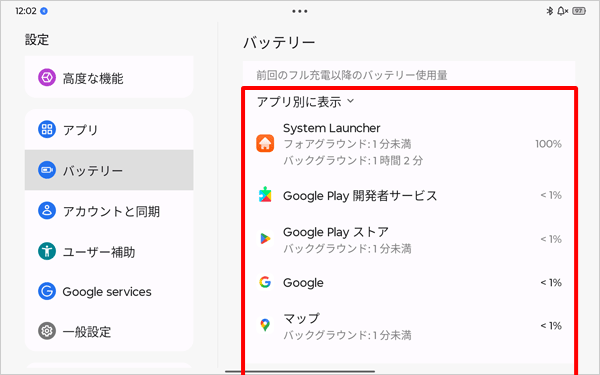Click the ユーザー補助 accessibility icon
This screenshot has height=375, width=600.
(x=47, y=251)
